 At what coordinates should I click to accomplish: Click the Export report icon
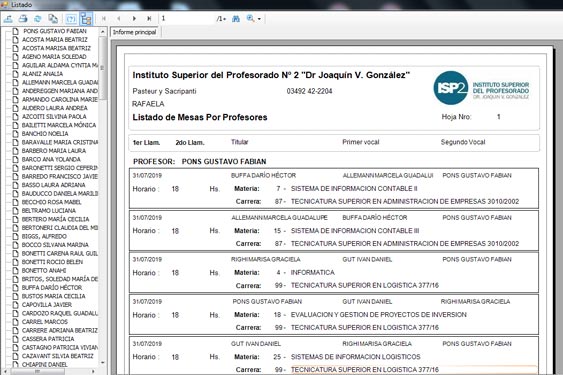click(x=8, y=18)
